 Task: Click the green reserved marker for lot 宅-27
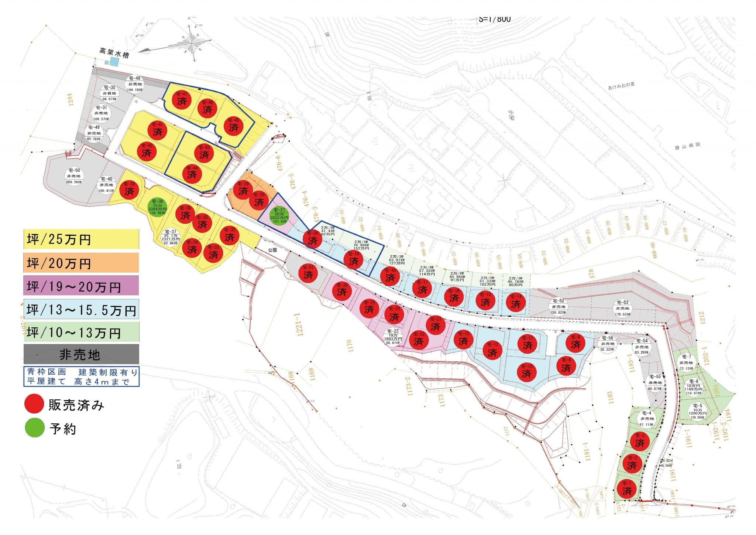(279, 215)
